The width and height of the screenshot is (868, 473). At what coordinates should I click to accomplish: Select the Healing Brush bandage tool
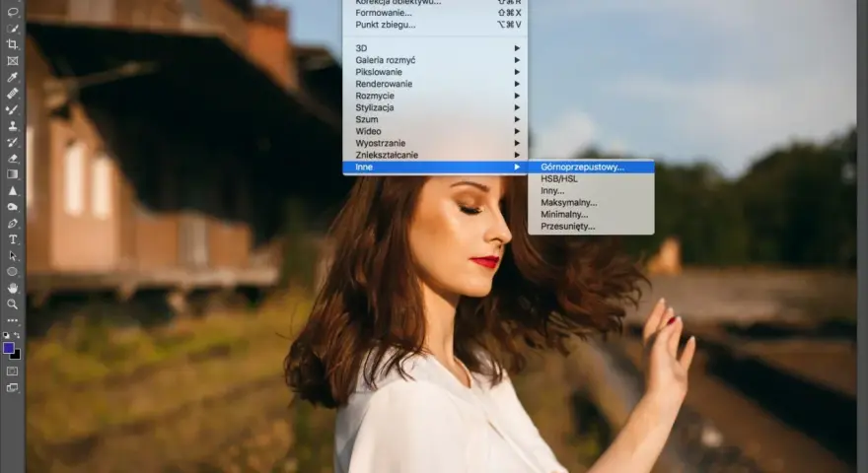[x=12, y=93]
